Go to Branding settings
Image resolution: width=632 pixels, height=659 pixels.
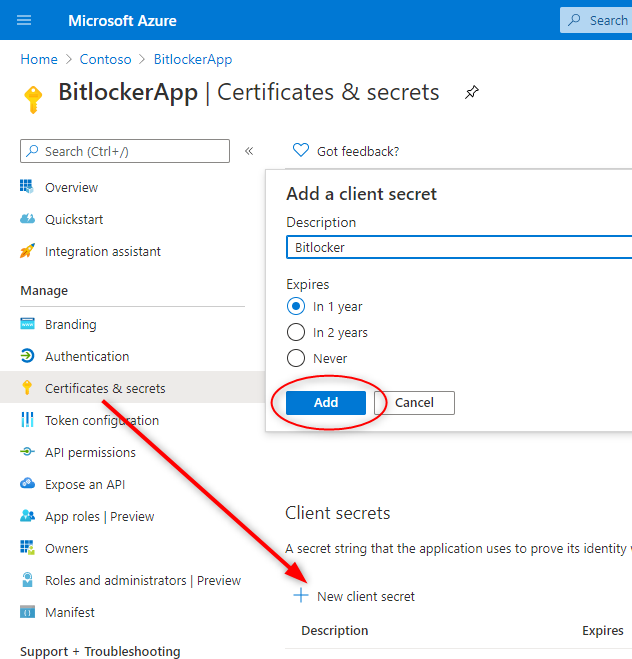(x=71, y=324)
